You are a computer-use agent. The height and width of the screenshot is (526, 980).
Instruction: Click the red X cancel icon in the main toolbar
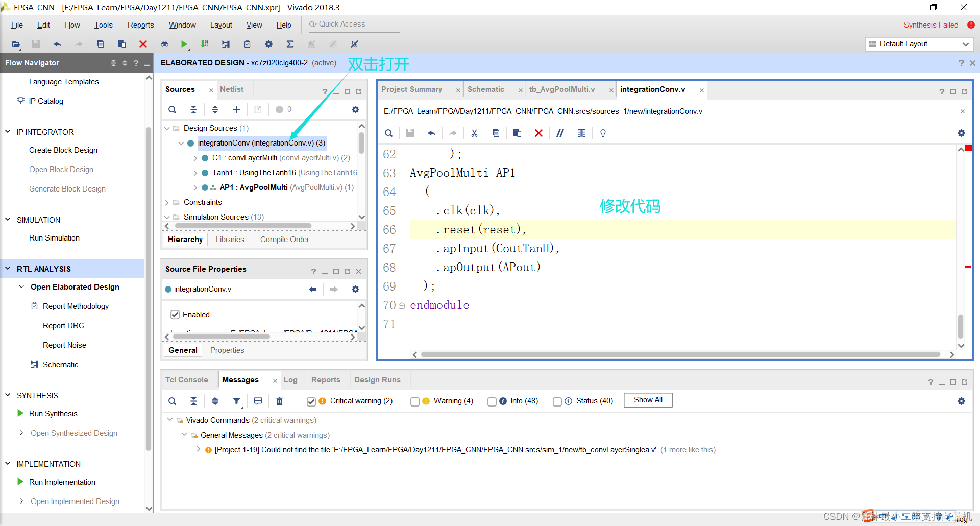tap(143, 44)
